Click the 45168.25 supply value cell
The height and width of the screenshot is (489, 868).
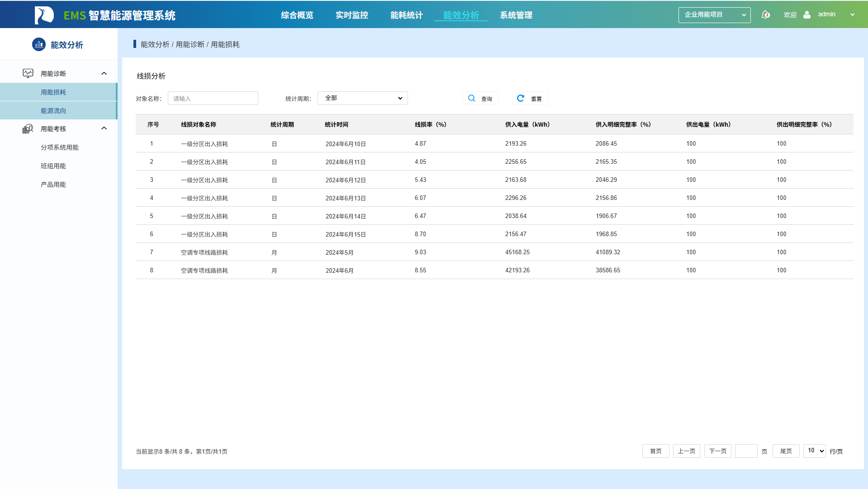[x=517, y=252]
